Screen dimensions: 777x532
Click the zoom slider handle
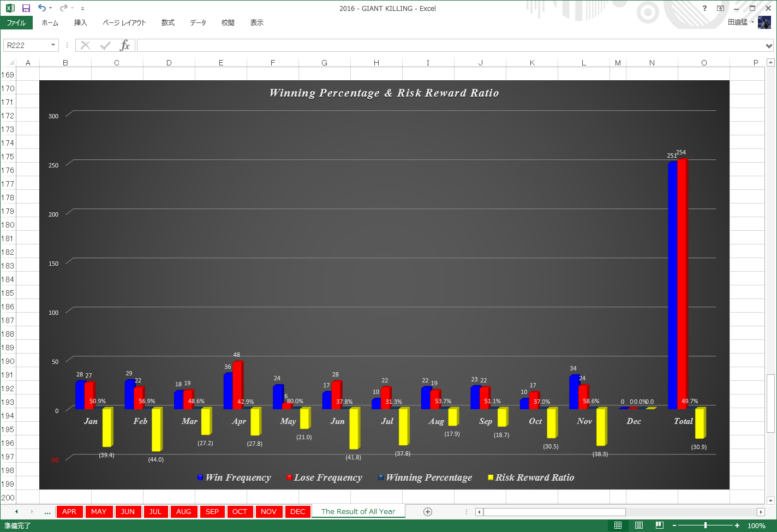coord(706,525)
